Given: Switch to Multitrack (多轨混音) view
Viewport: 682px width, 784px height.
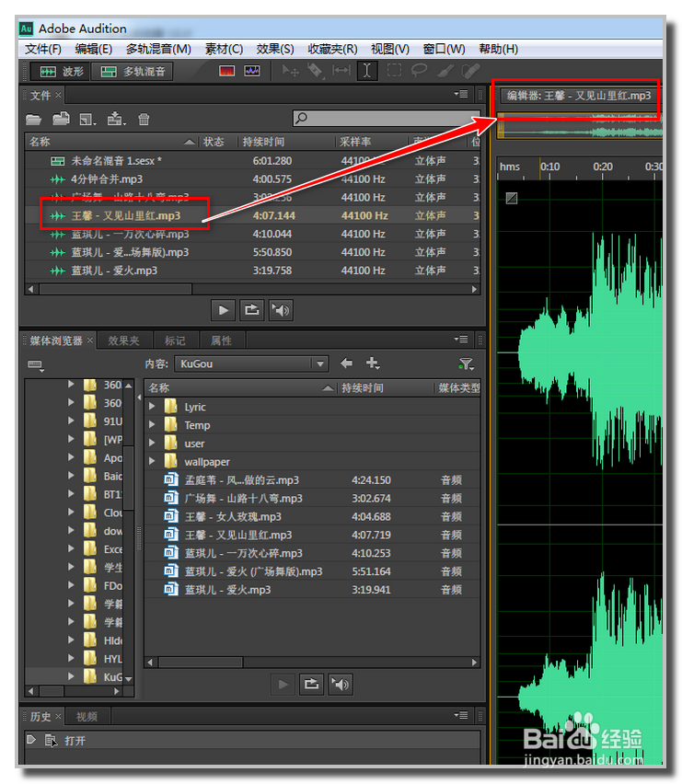Looking at the screenshot, I should click(x=132, y=72).
